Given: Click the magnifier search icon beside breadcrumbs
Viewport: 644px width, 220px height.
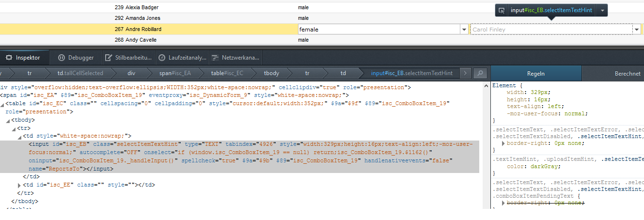Looking at the screenshot, I should [480, 73].
